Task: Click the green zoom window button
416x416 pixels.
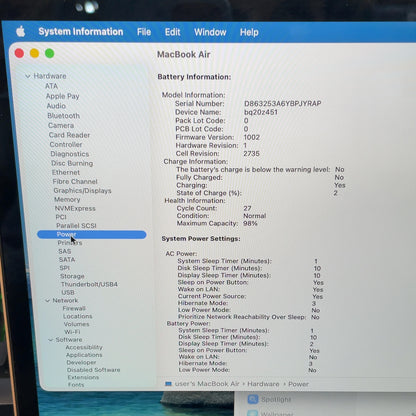Action: pyautogui.click(x=50, y=53)
